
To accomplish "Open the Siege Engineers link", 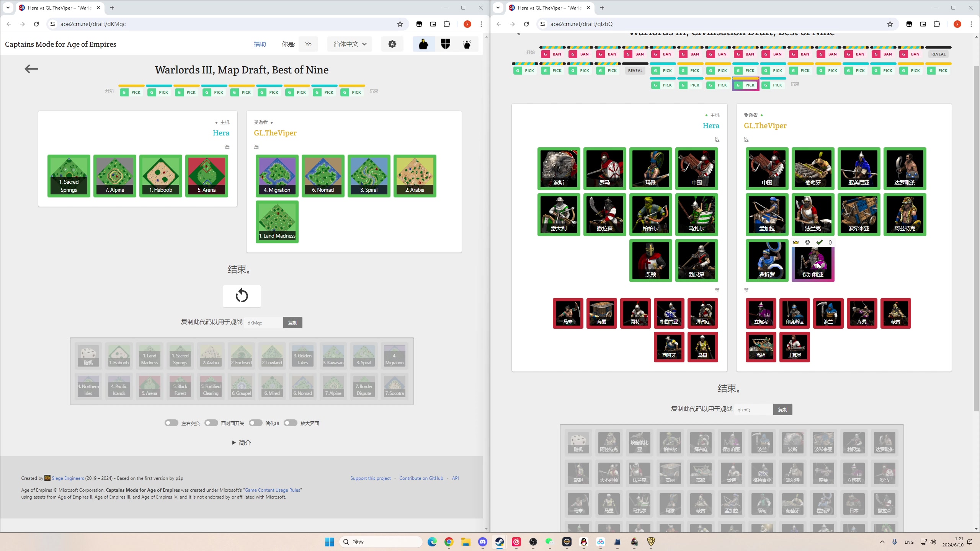I will click(x=68, y=478).
